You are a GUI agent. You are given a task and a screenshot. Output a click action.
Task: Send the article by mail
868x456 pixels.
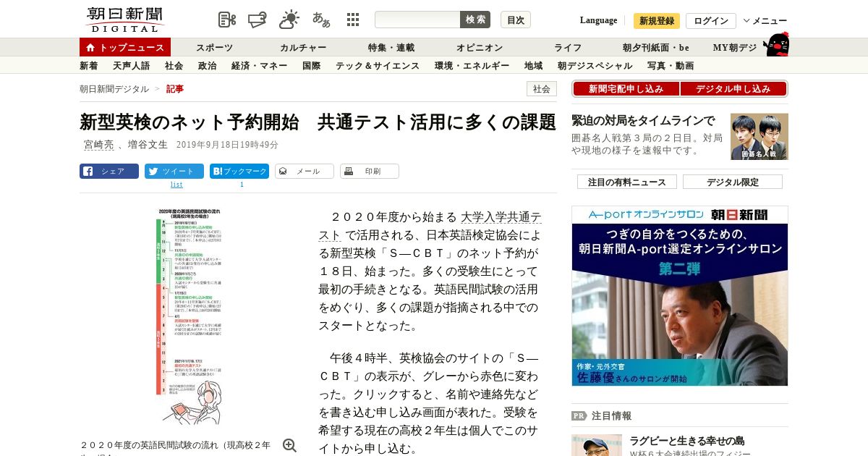point(305,172)
